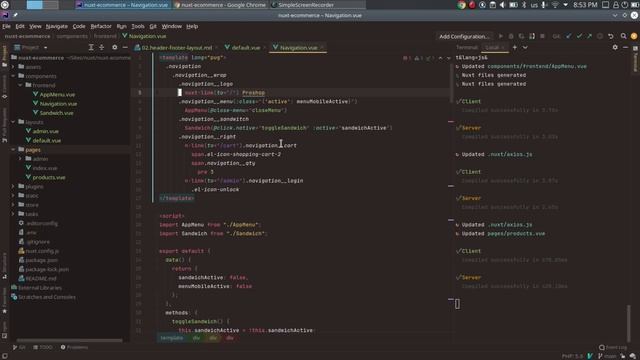Image resolution: width=640 pixels, height=360 pixels.
Task: Click the Project panel horizontal scrollbar
Action: coord(69,340)
